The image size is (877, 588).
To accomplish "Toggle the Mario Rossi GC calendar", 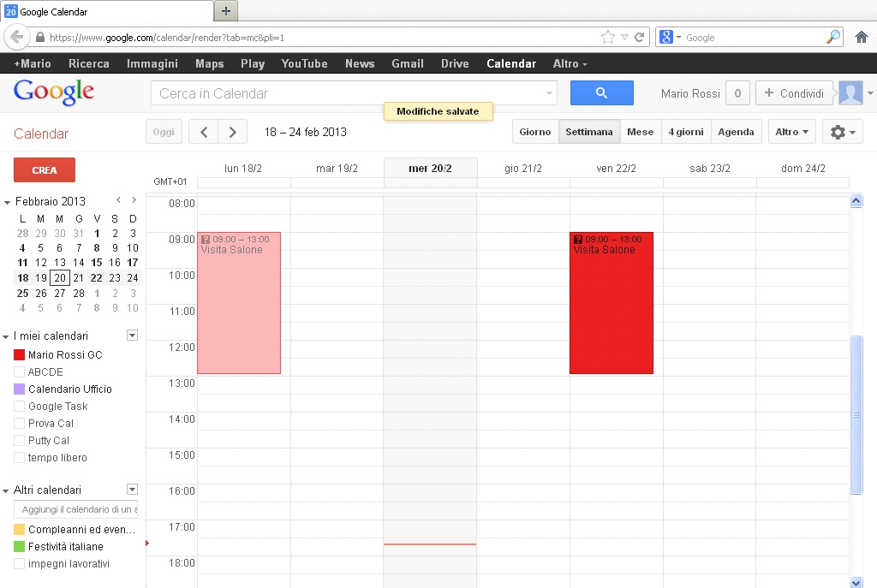I will tap(19, 355).
